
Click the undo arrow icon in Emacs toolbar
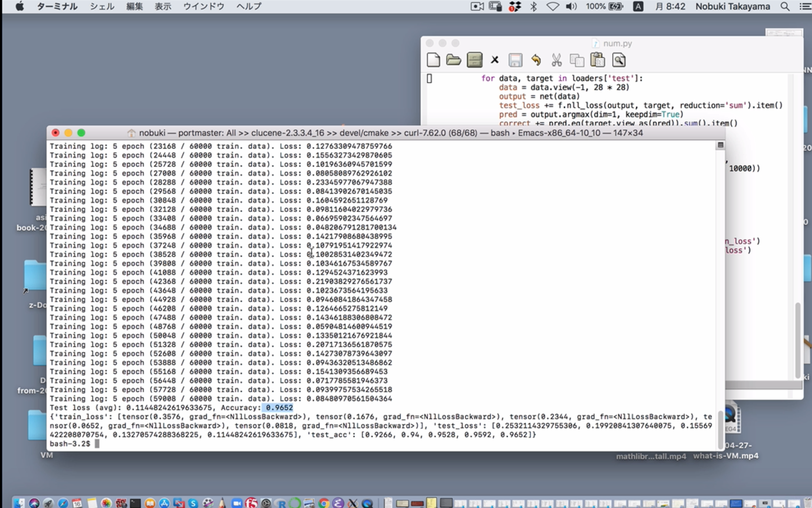(x=536, y=60)
